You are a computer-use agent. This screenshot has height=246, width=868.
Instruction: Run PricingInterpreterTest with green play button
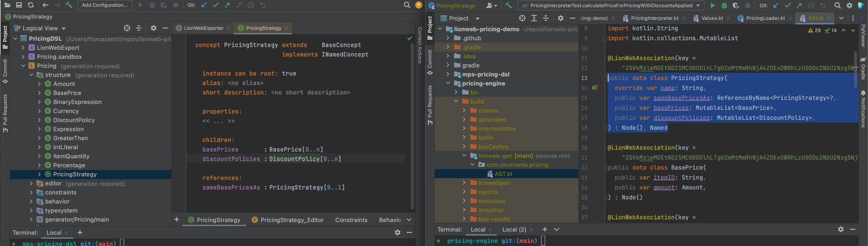click(713, 5)
